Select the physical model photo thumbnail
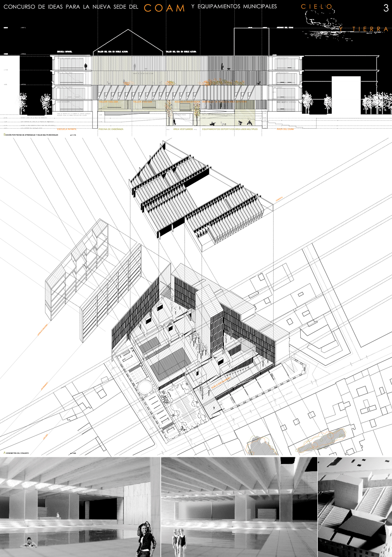 pyautogui.click(x=354, y=506)
